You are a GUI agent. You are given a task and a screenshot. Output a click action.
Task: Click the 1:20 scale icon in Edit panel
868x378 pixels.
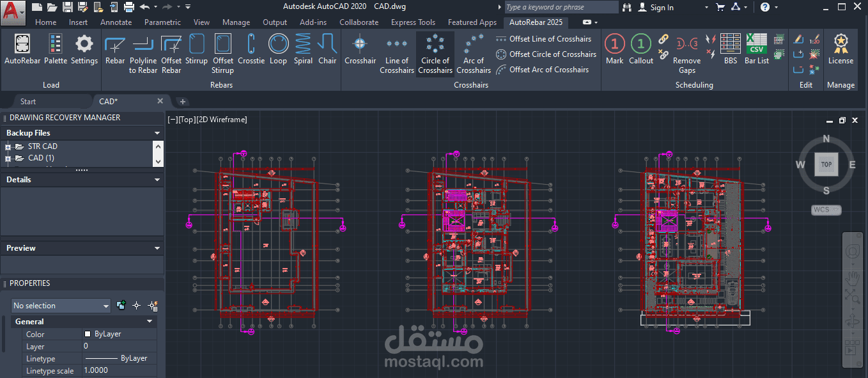pos(814,40)
